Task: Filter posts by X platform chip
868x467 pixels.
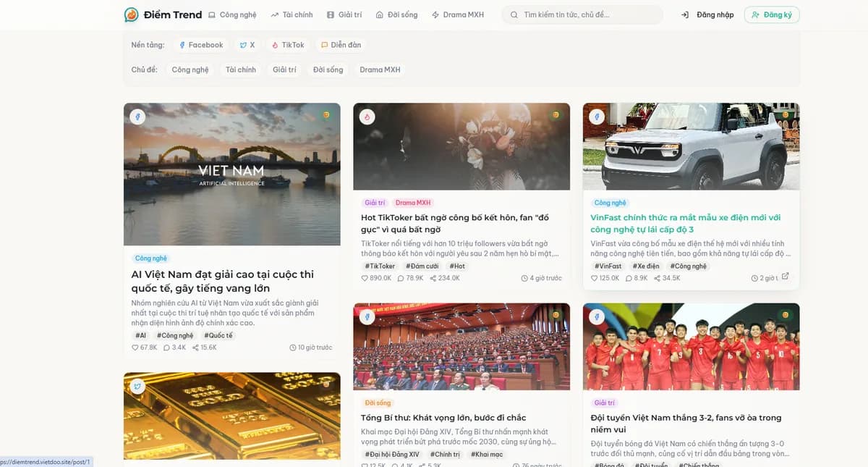Action: 247,45
